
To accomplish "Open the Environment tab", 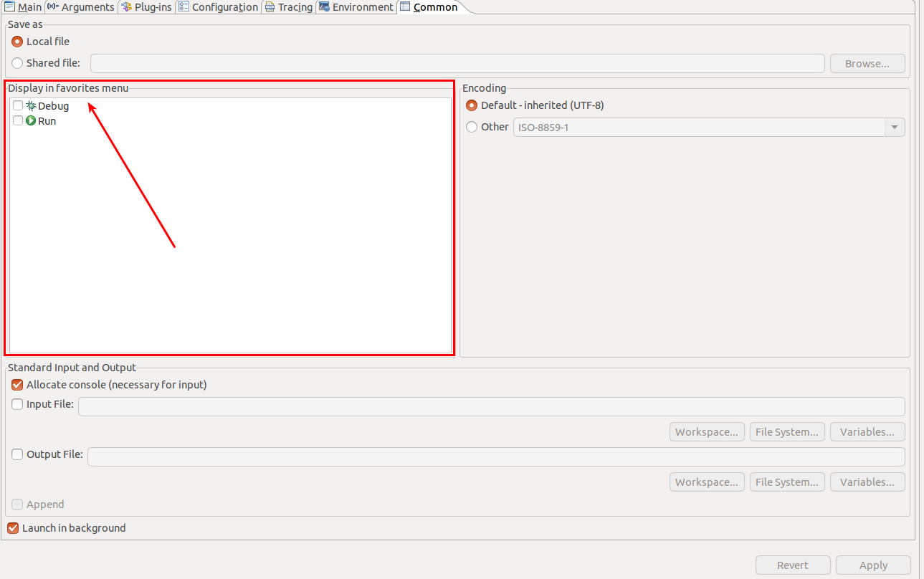I will point(356,7).
